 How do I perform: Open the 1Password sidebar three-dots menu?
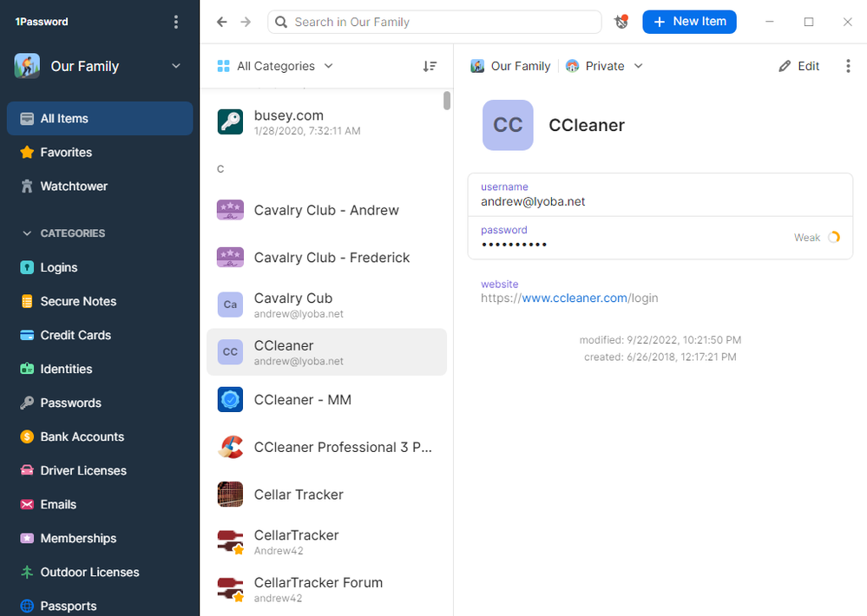tap(176, 22)
